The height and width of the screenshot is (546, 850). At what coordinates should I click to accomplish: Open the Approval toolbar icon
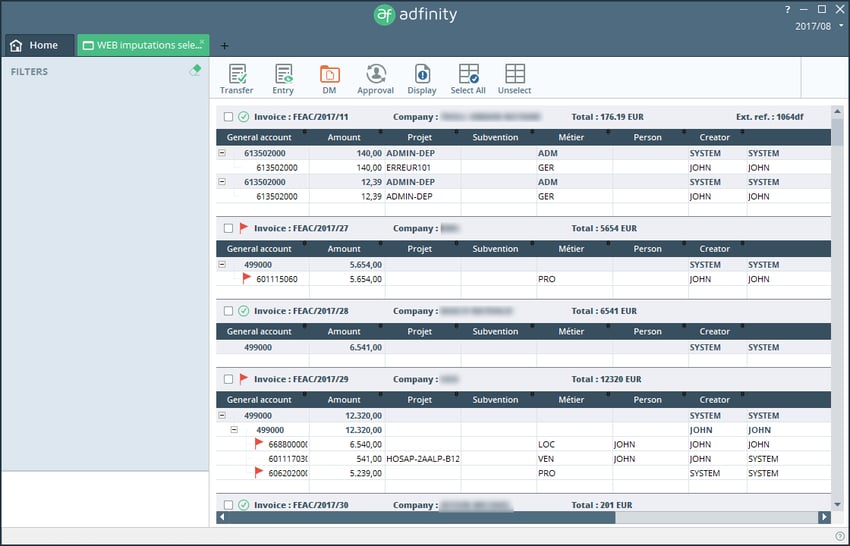[376, 74]
